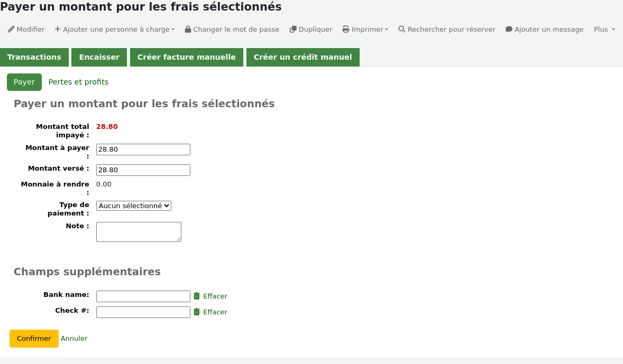
Task: Click the yellow Confirmer button
Action: coord(34,339)
